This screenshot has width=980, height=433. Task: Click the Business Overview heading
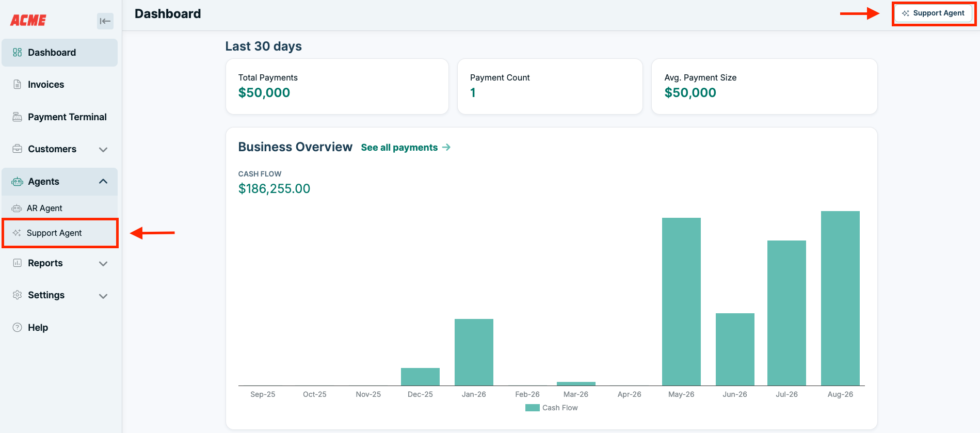pyautogui.click(x=296, y=147)
